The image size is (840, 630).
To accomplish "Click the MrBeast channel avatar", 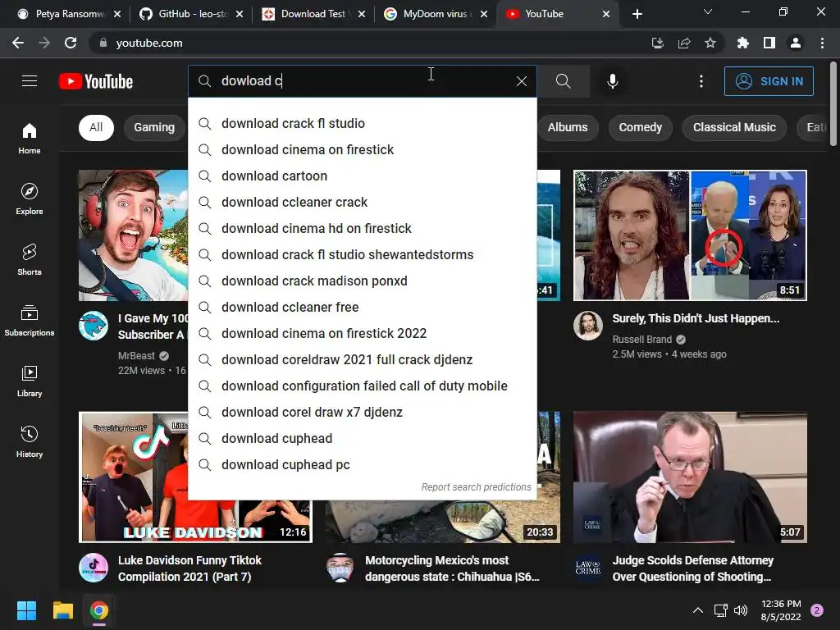I will tap(94, 326).
